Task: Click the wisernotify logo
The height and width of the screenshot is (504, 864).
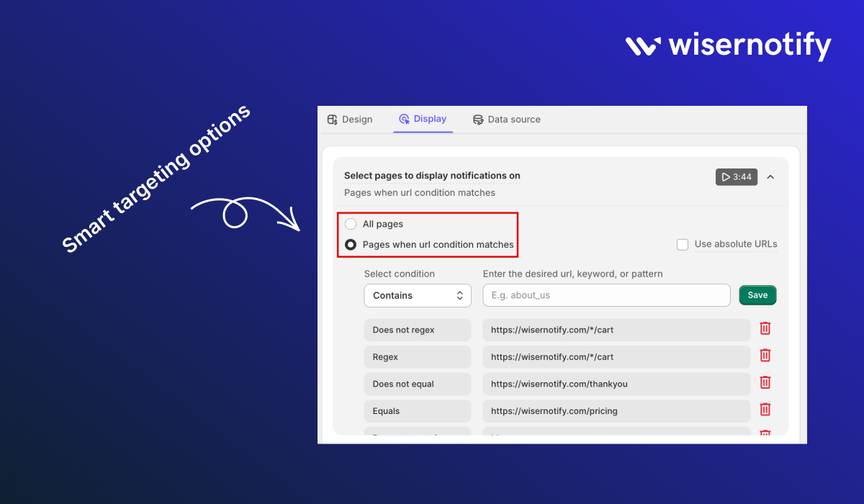Action: pyautogui.click(x=728, y=46)
